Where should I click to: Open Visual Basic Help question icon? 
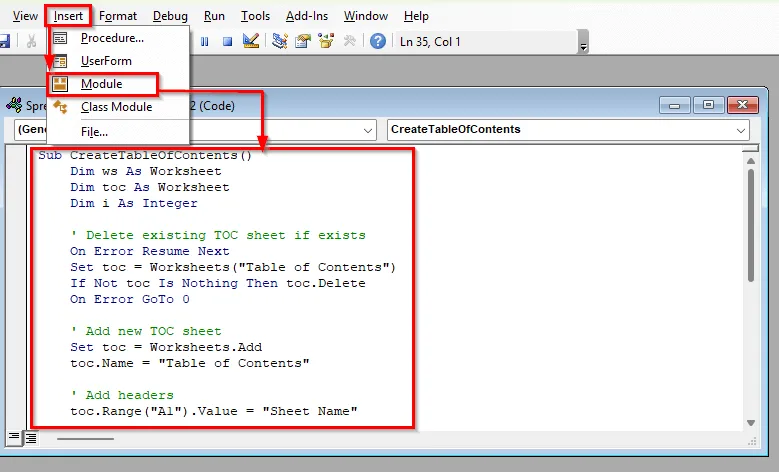pyautogui.click(x=378, y=41)
